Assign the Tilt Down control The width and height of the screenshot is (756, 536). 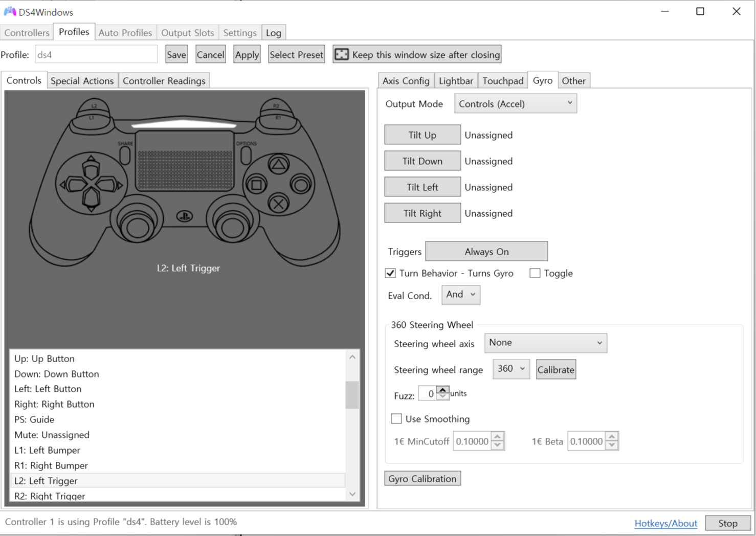423,161
